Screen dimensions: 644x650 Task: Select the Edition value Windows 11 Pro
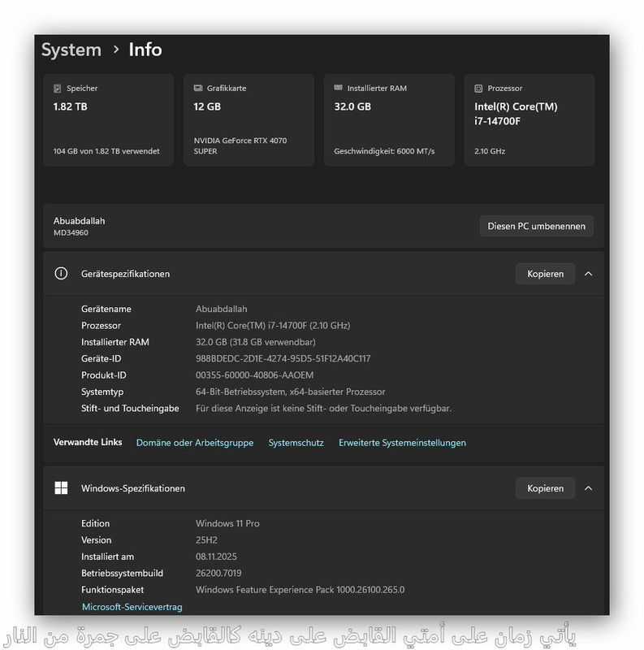[x=227, y=523]
